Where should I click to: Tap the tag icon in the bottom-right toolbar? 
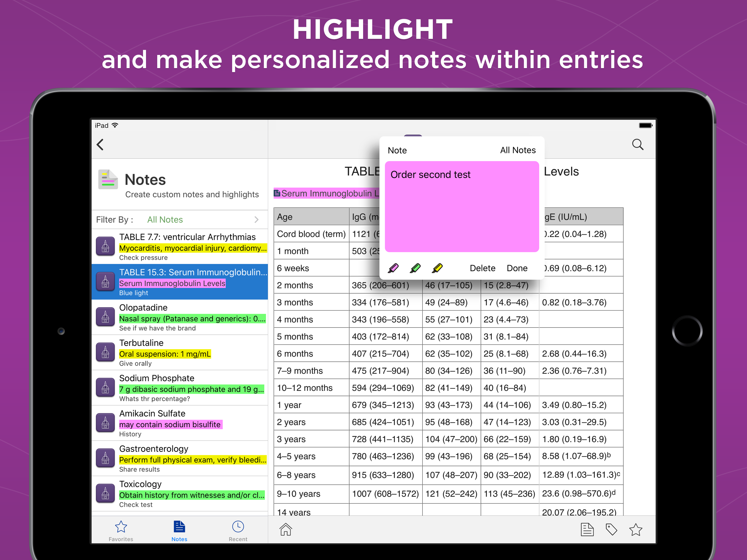(612, 530)
